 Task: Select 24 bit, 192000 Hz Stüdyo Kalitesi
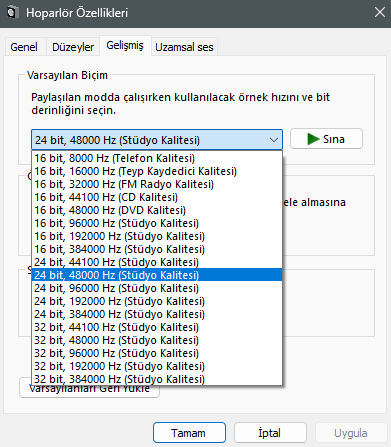point(157,301)
